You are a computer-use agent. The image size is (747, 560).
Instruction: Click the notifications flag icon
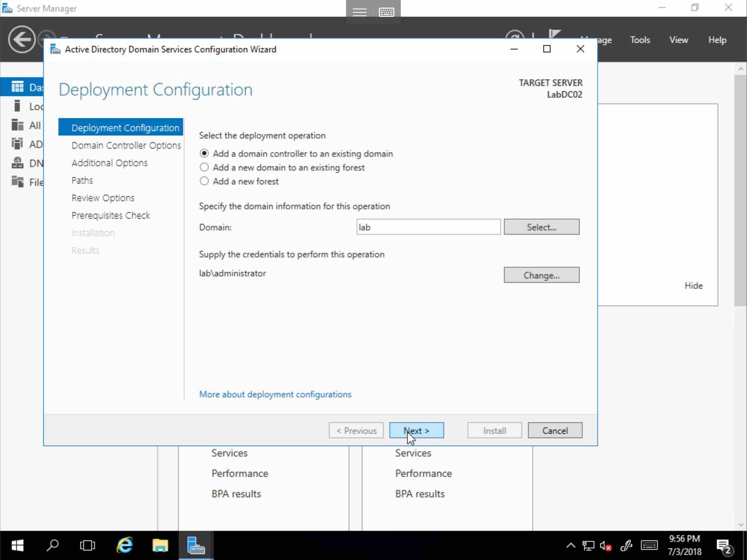[x=555, y=34]
